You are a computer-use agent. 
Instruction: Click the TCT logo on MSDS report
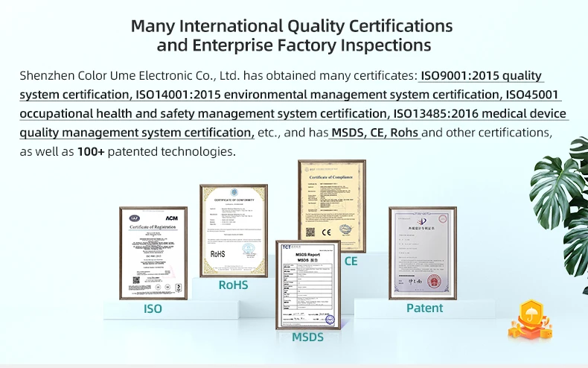tap(286, 246)
